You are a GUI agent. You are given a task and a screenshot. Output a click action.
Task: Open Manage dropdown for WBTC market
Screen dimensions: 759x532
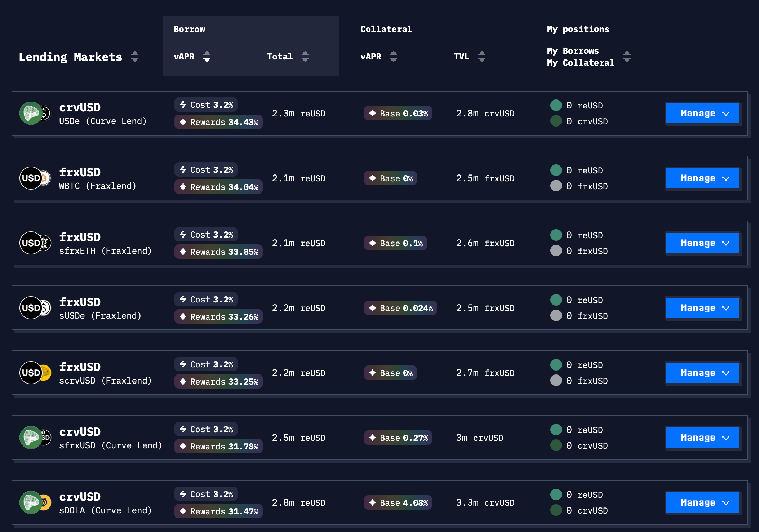[x=702, y=178]
